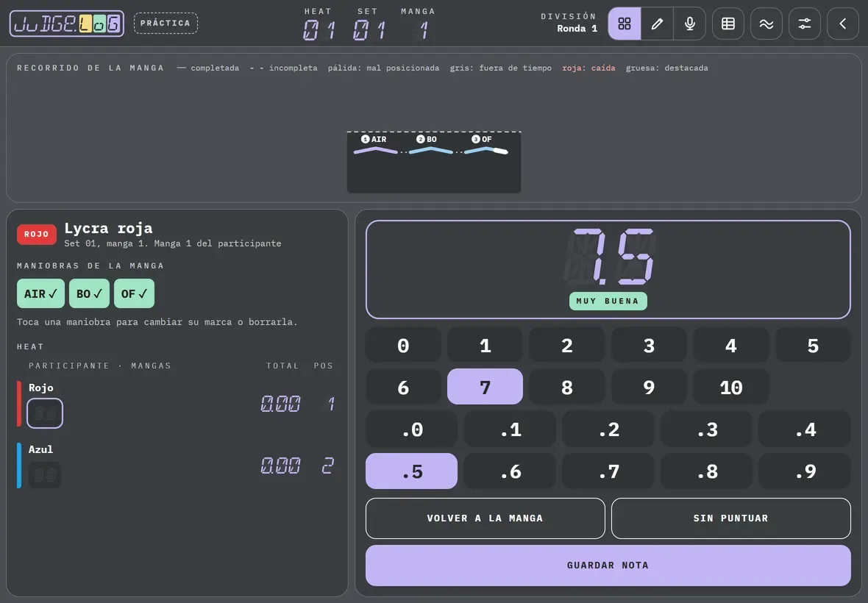Click VOLVER A LA MANGA
This screenshot has height=603, width=868.
[485, 518]
